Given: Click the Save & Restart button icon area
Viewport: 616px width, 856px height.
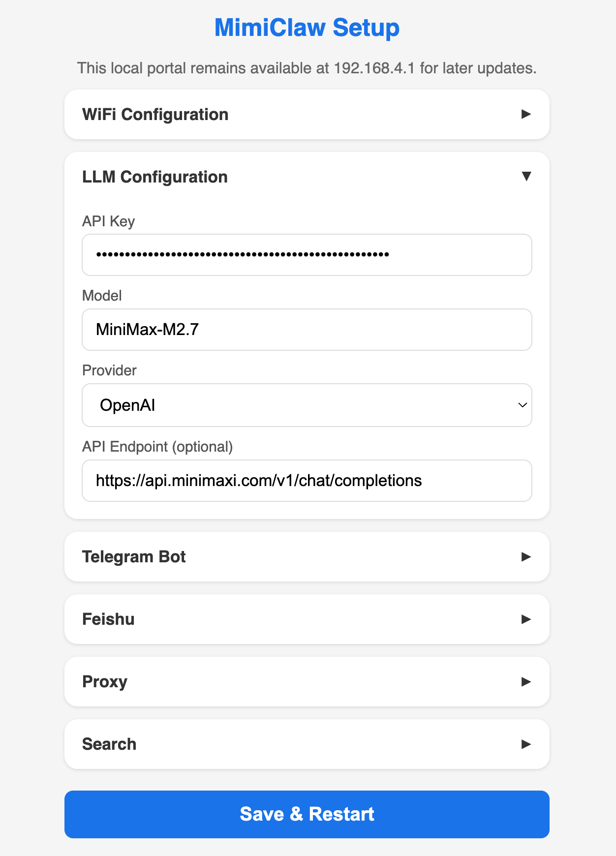Looking at the screenshot, I should 307,814.
